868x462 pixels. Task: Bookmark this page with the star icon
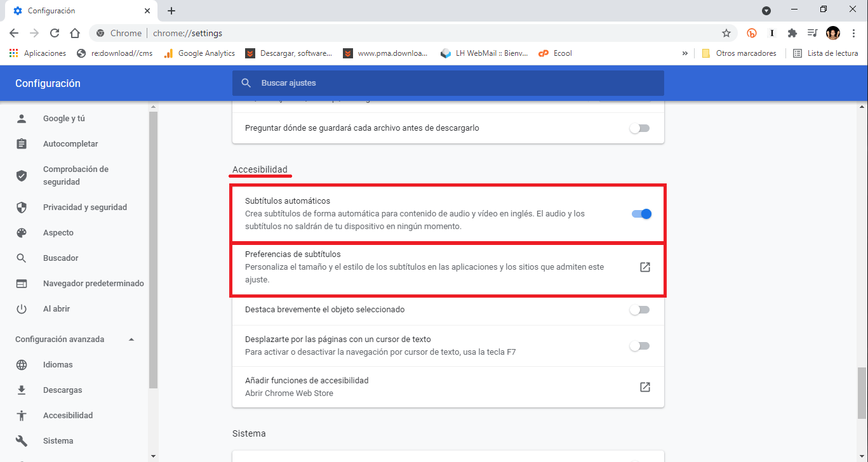coord(726,33)
